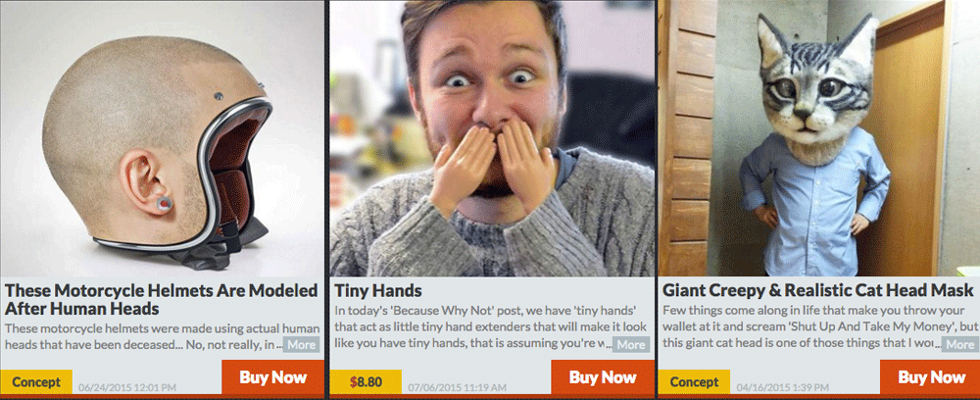
Task: Expand the Tiny Hands description with More
Action: click(x=631, y=344)
